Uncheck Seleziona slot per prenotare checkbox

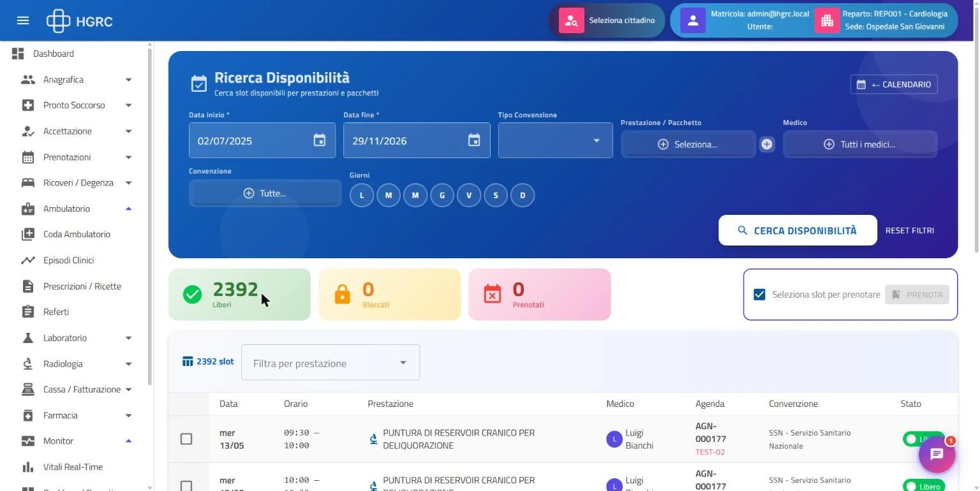click(759, 295)
